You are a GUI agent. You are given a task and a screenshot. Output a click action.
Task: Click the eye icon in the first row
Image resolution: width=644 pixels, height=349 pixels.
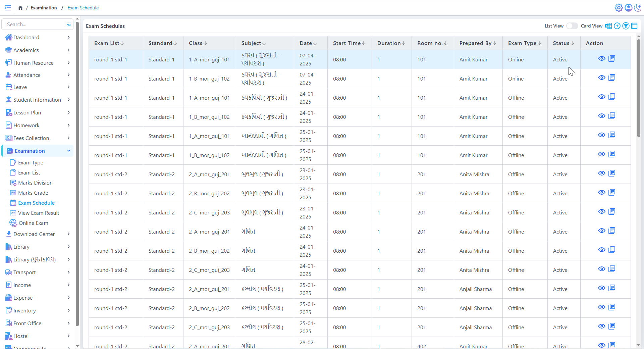click(x=601, y=58)
